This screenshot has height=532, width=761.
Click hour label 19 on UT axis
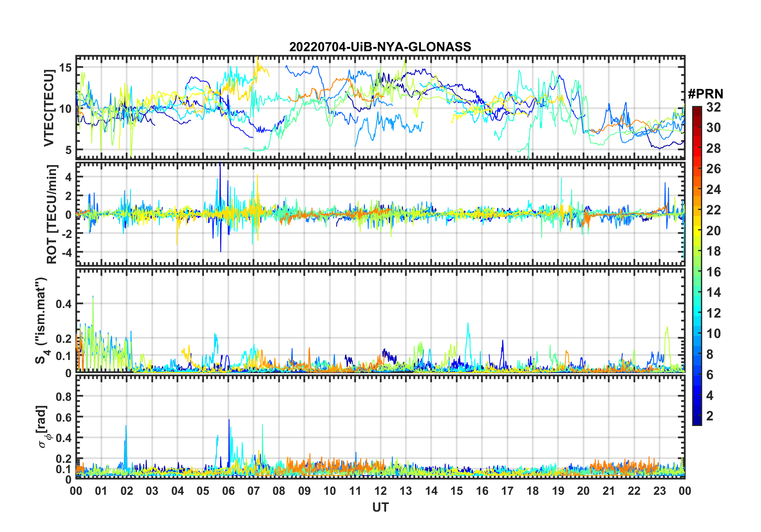point(558,491)
